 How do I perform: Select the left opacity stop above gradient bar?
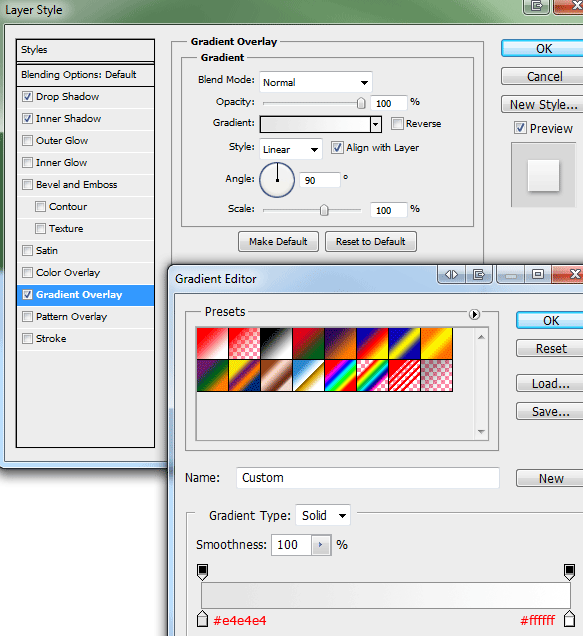click(x=202, y=572)
